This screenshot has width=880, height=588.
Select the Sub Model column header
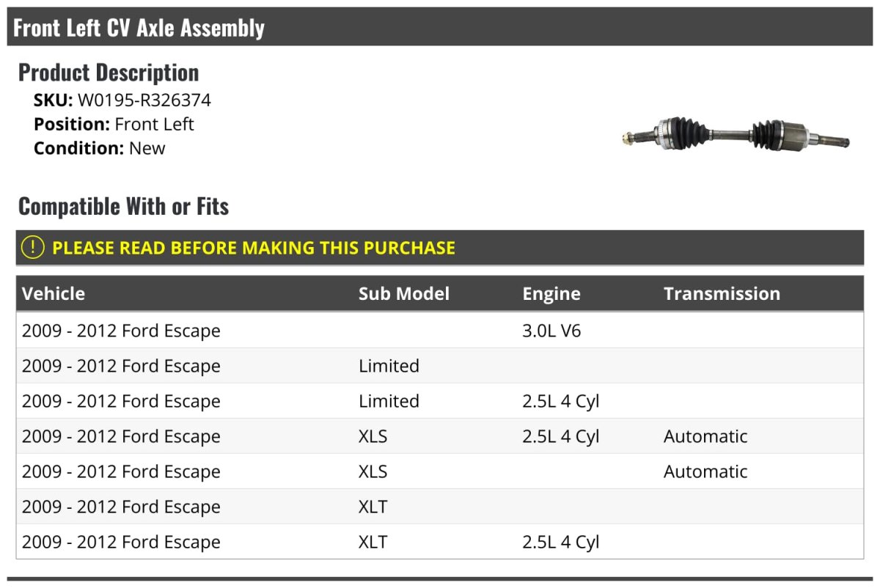[x=403, y=294]
